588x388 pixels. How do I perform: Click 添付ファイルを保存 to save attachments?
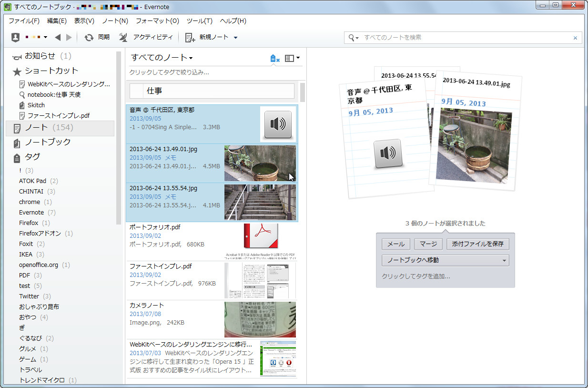477,244
